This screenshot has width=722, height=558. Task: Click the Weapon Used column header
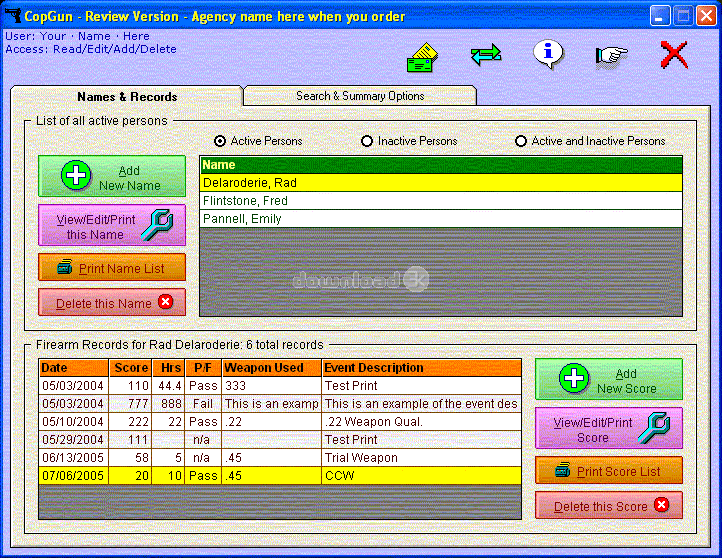click(272, 368)
